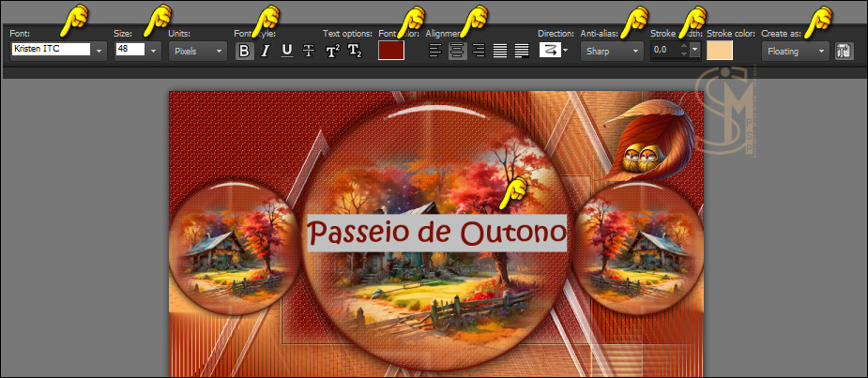Click the Superscript text option
This screenshot has width=868, height=378.
point(333,51)
